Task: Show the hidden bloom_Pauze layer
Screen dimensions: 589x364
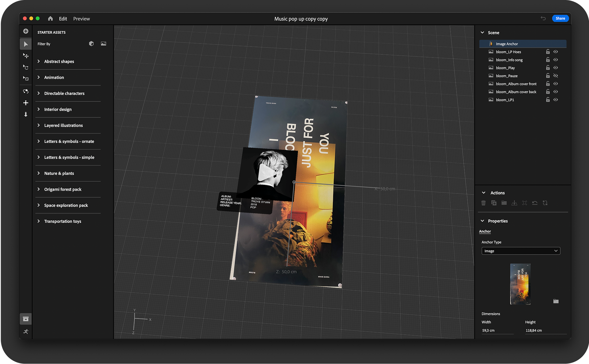Action: pyautogui.click(x=556, y=76)
